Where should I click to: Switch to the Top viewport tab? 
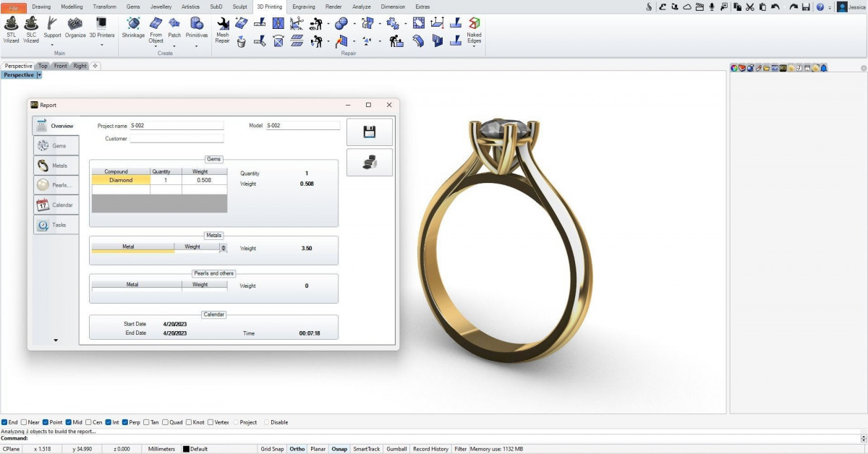(43, 66)
